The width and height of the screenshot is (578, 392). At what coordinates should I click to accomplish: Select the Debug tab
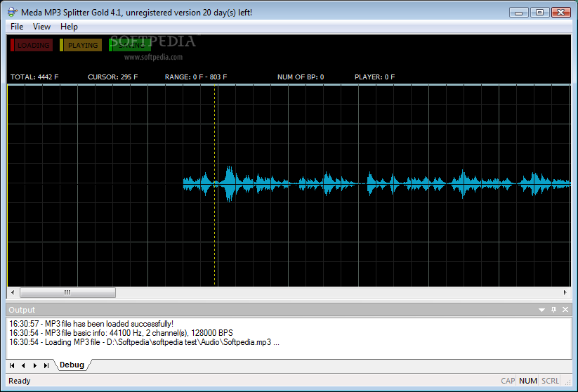(72, 365)
